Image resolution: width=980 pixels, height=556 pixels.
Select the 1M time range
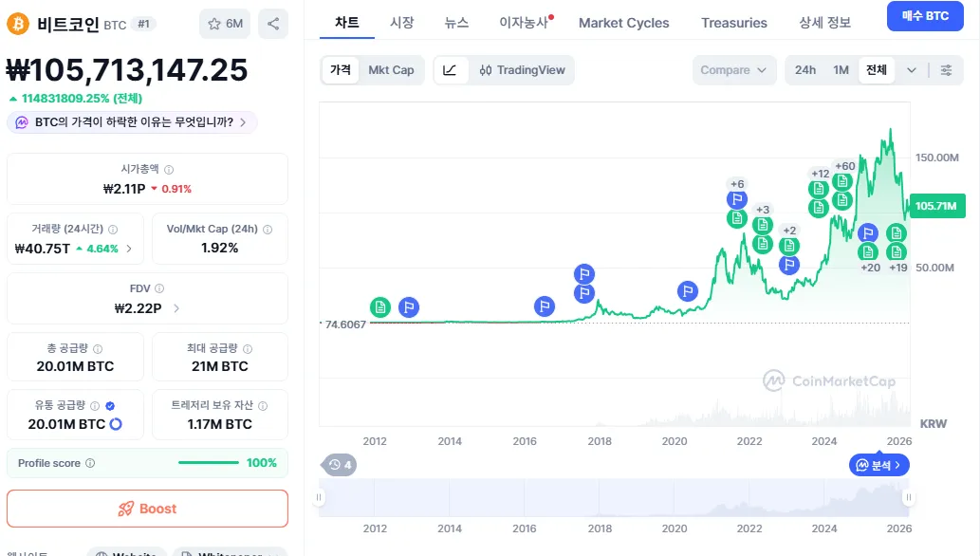[x=841, y=69]
